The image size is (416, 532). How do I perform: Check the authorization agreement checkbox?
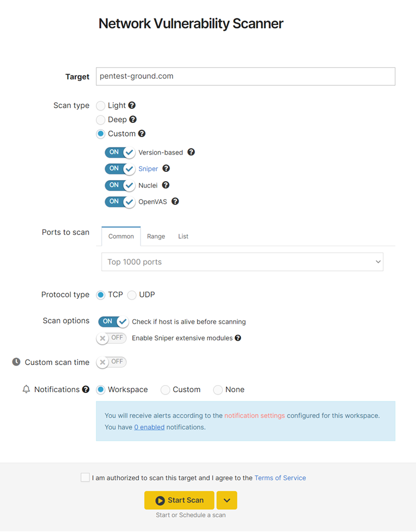(x=85, y=478)
